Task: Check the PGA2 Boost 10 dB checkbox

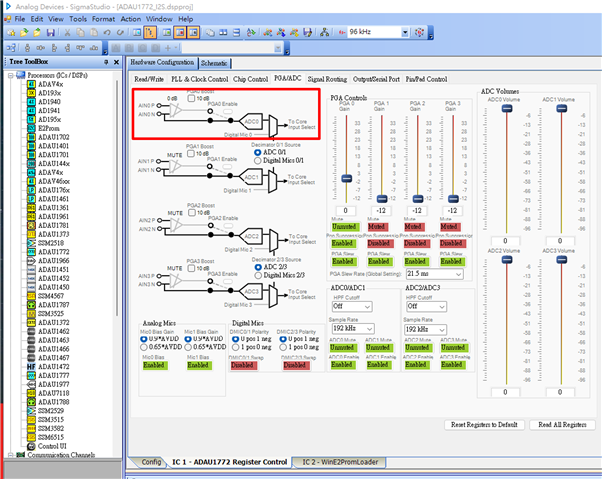Action: (x=192, y=212)
